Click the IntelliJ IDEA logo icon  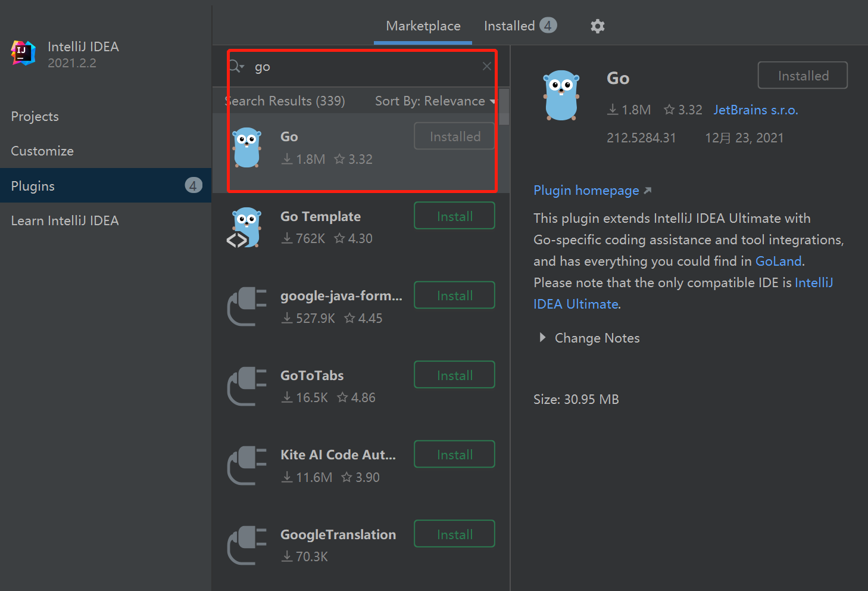point(23,54)
